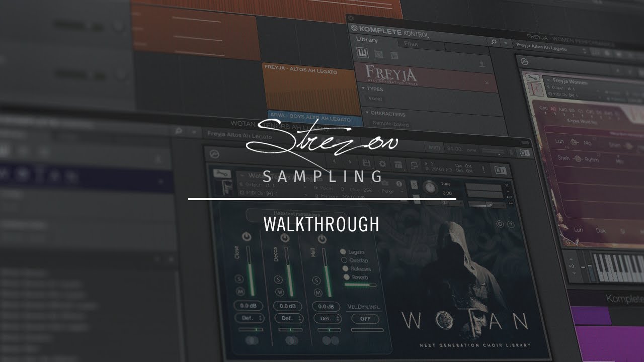Open the gear settings icon in Kontakt header
The height and width of the screenshot is (362, 644).
click(x=382, y=163)
